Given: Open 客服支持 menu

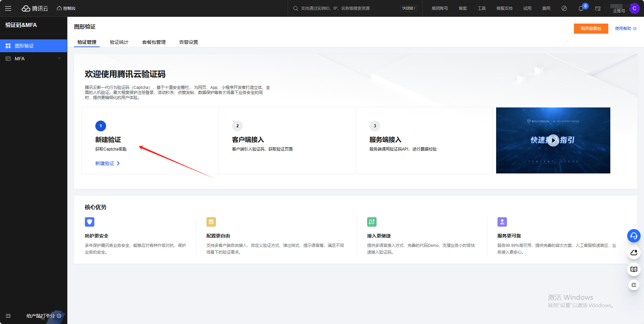Looking at the screenshot, I should click(505, 8).
